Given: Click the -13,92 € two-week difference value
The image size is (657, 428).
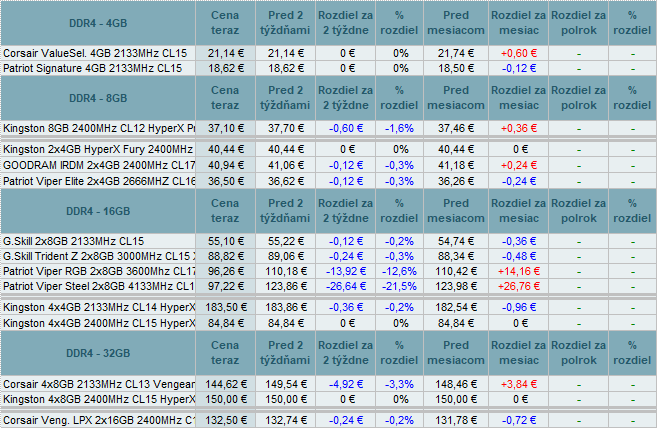Looking at the screenshot, I should [346, 271].
